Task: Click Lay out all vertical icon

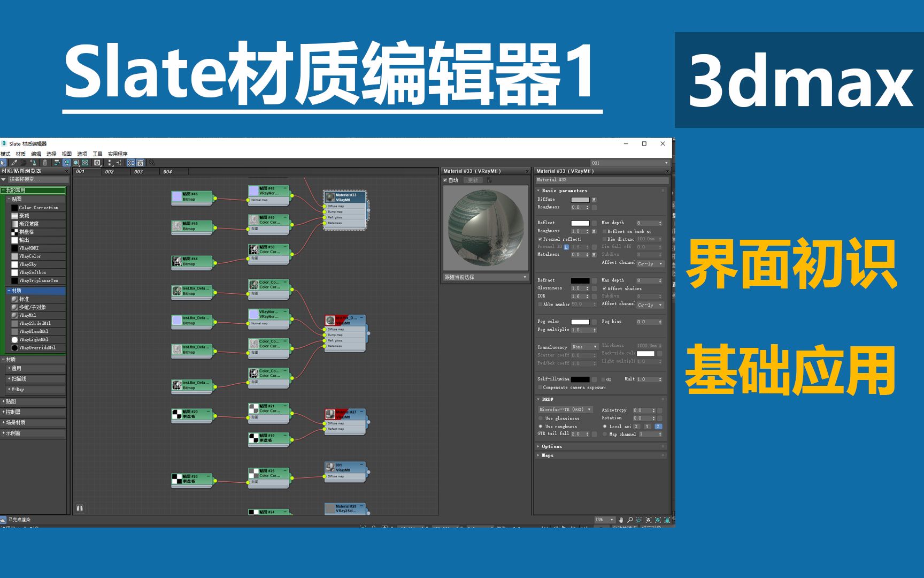Action: point(110,163)
